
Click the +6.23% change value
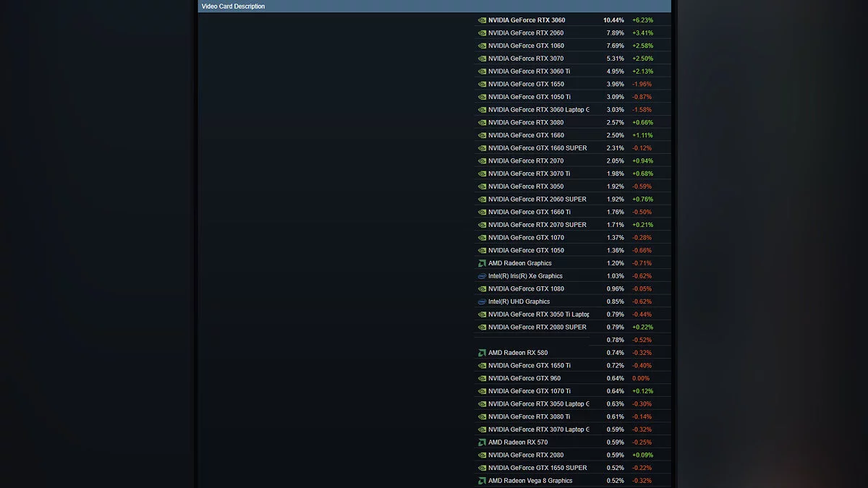[642, 20]
